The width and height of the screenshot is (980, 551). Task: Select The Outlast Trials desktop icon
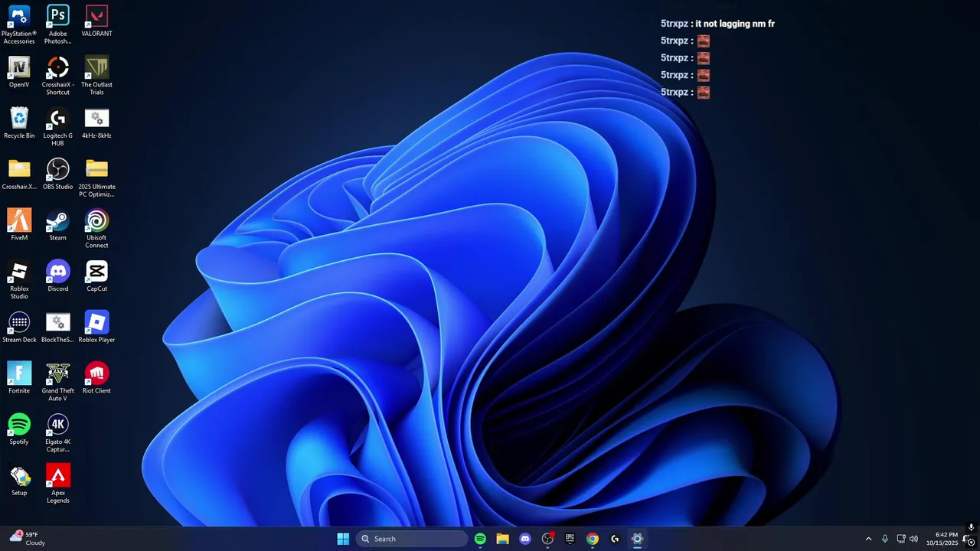click(x=96, y=76)
